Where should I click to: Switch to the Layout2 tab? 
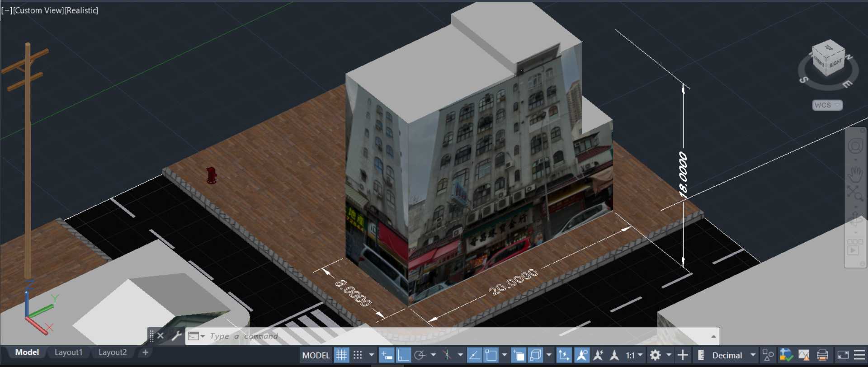click(112, 352)
